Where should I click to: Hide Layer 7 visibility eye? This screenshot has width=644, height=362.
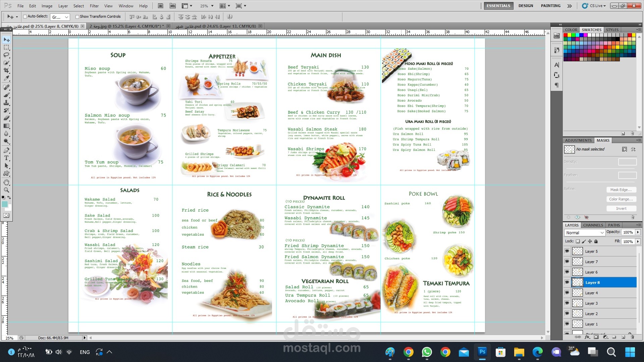[x=567, y=261]
